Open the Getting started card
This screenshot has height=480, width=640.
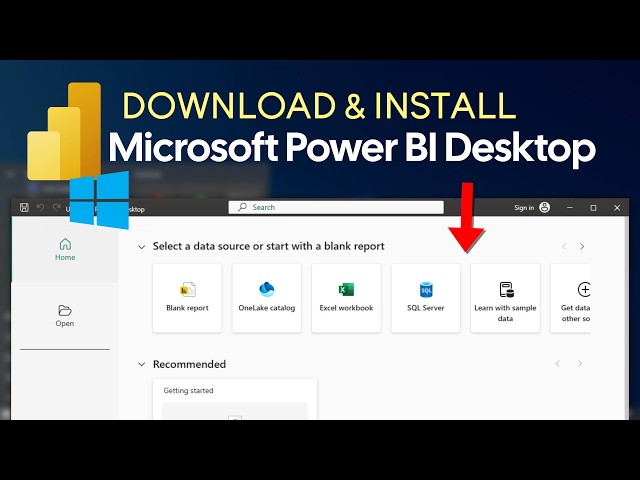coord(235,399)
